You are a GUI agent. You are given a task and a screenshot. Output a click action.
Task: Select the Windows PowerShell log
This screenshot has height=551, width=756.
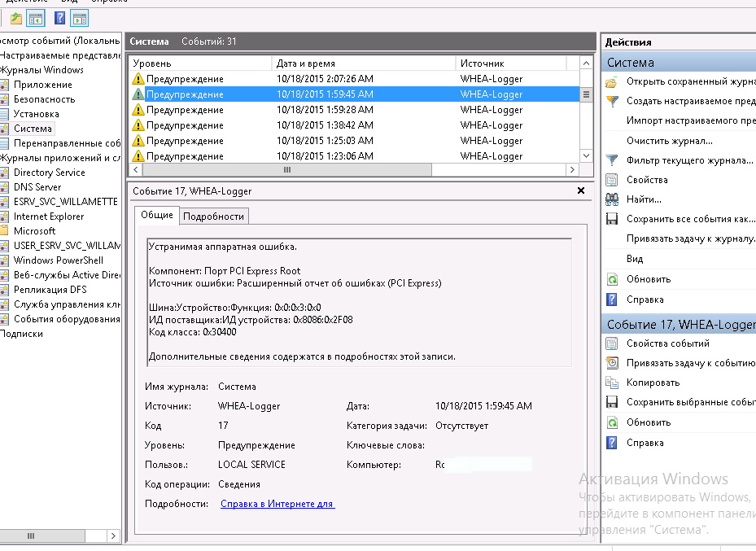[59, 260]
